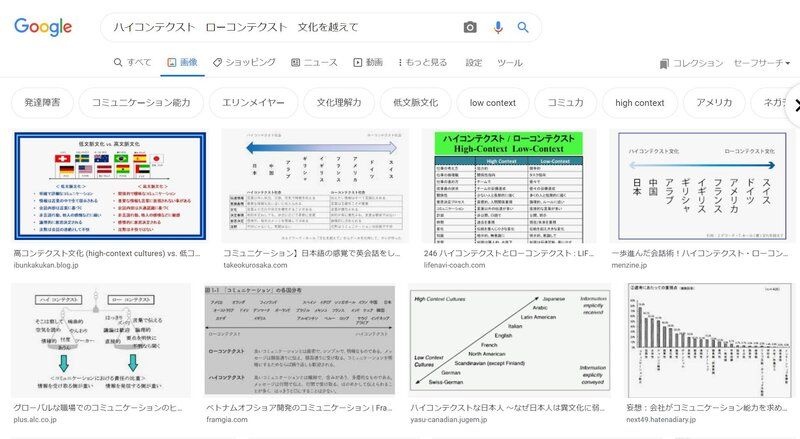Open the 動画 results tab
This screenshot has height=439, width=800.
tap(367, 62)
